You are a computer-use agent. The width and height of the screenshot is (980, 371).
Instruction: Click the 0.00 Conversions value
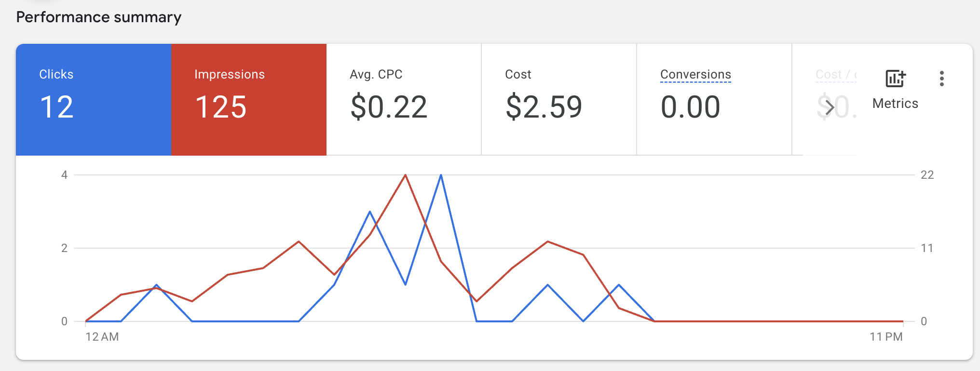(690, 107)
